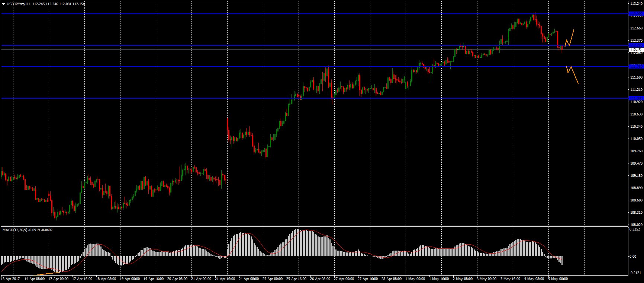Click the 25 Apr 00:00 time label
This screenshot has width=644, height=283.
[x=273, y=279]
